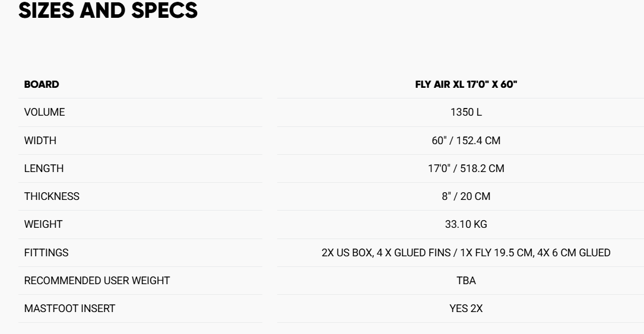Select the LENGTH row label
644x334 pixels.
43,168
